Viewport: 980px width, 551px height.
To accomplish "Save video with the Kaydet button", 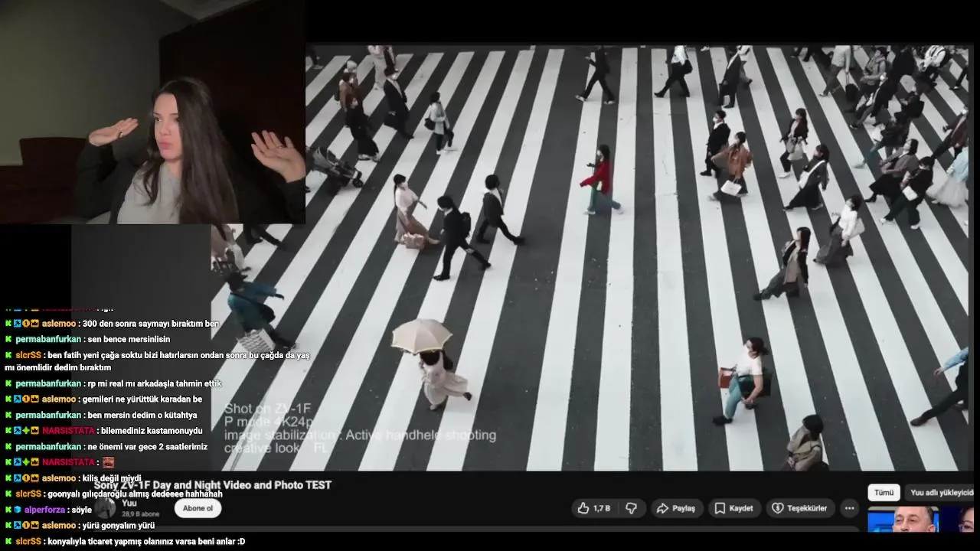I will (733, 508).
